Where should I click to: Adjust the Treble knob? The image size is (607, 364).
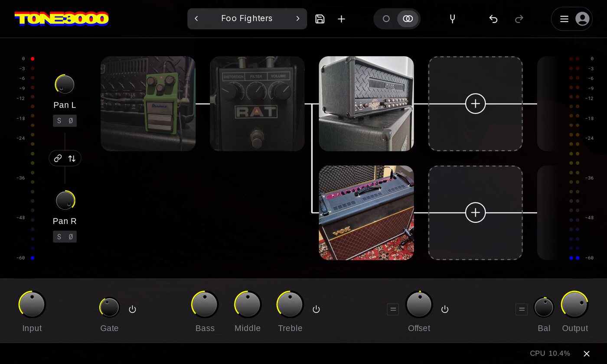coord(290,304)
